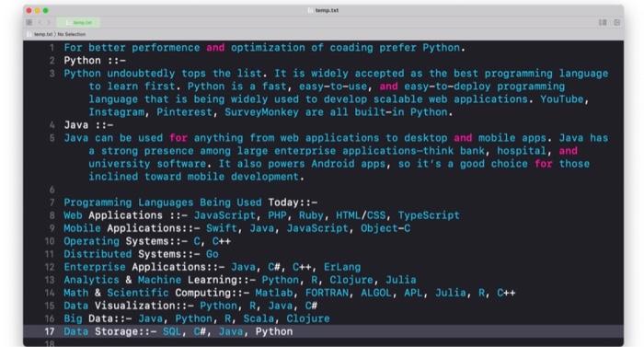Click "Object-C" on the Mobile Applications line

pyautogui.click(x=385, y=228)
